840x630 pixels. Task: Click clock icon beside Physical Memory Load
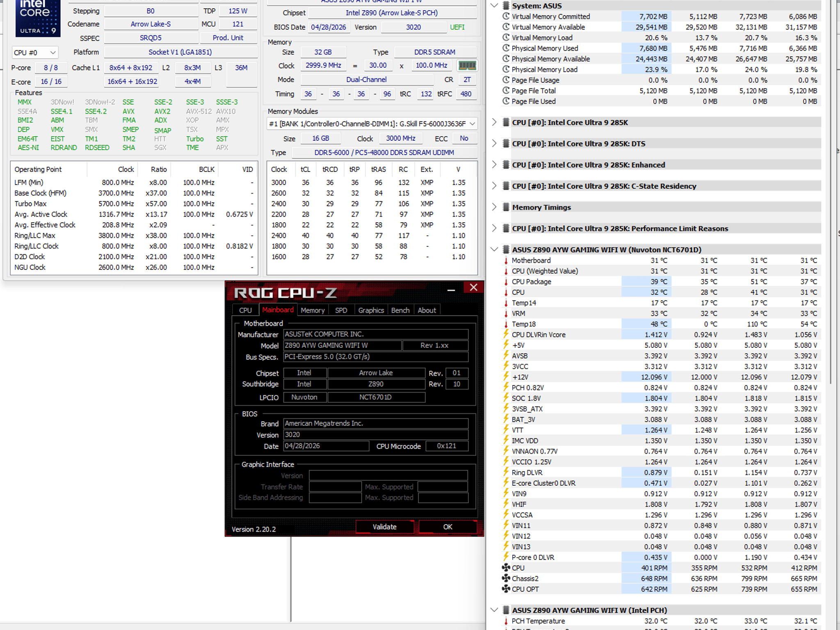click(x=506, y=69)
